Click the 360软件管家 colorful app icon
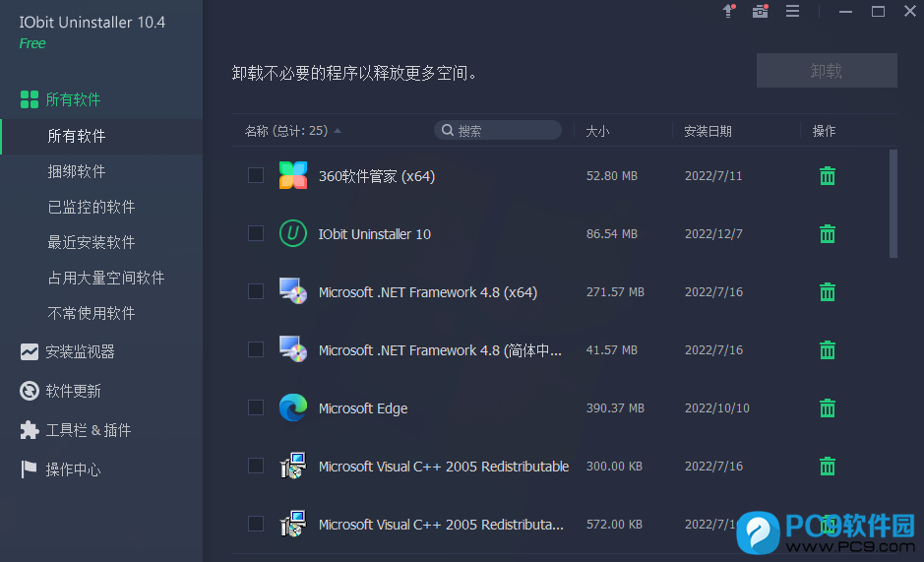The width and height of the screenshot is (924, 562). pos(293,175)
